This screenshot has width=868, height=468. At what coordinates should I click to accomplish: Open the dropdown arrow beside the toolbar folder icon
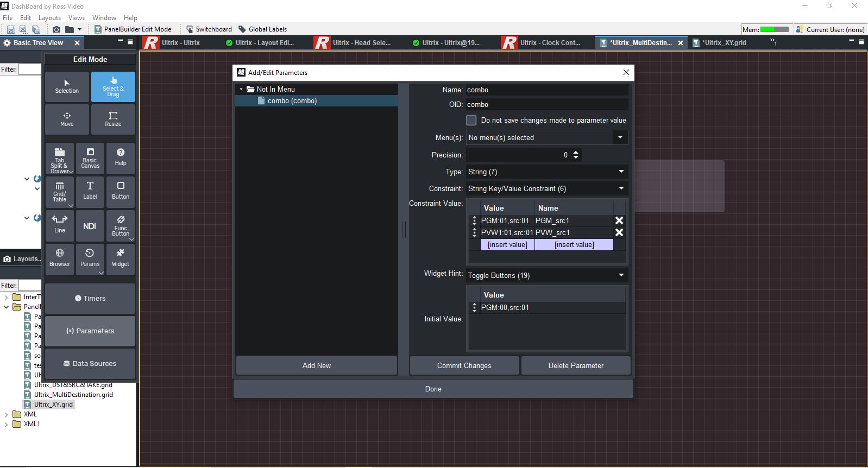point(79,29)
